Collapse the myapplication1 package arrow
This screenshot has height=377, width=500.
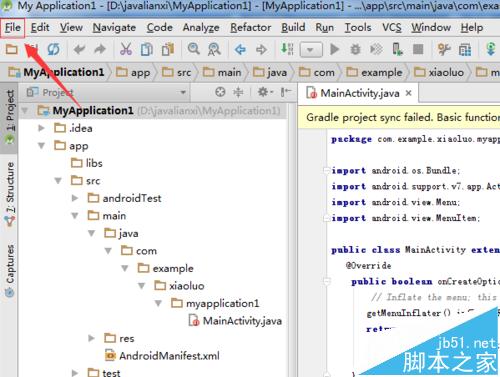click(158, 303)
